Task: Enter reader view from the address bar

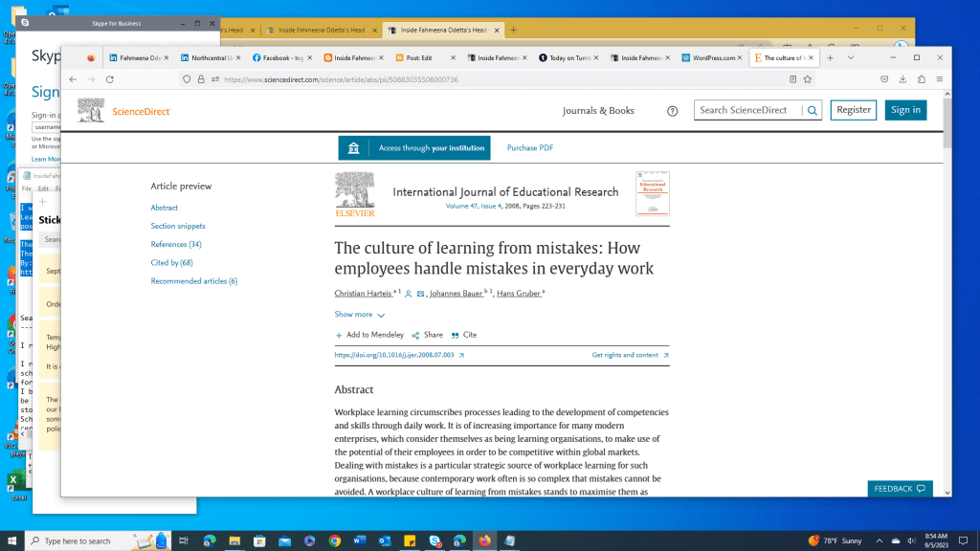Action: click(792, 78)
